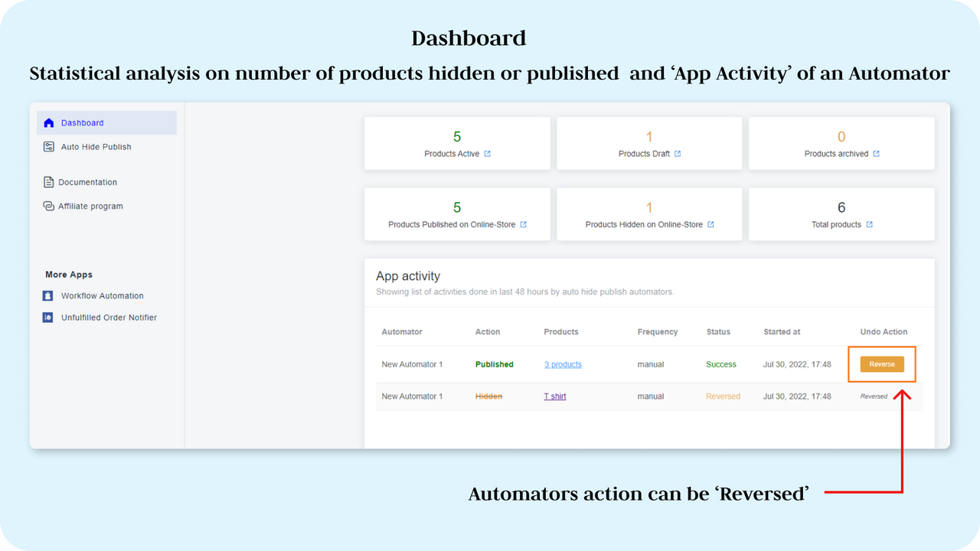Click the Action column header
Viewport: 980px width, 551px height.
pyautogui.click(x=488, y=332)
